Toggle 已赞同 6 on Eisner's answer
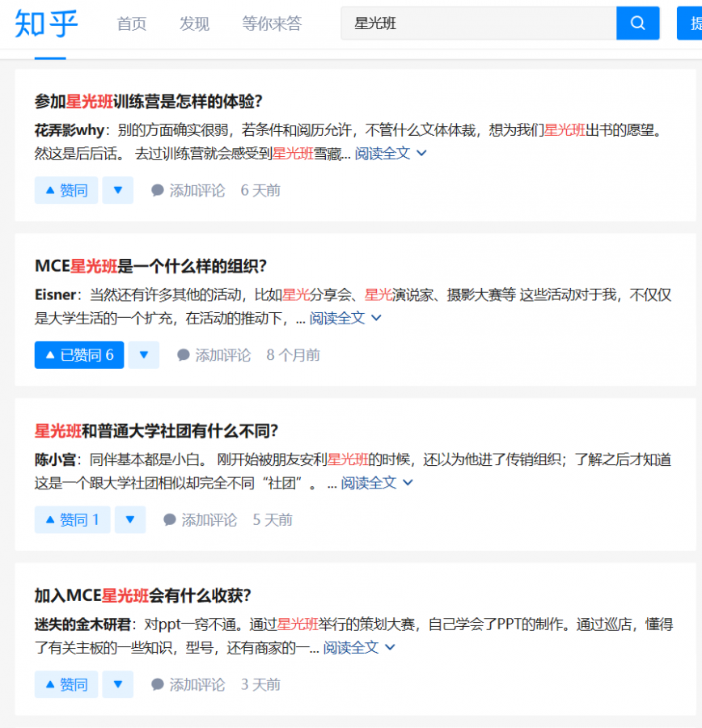 (x=79, y=355)
